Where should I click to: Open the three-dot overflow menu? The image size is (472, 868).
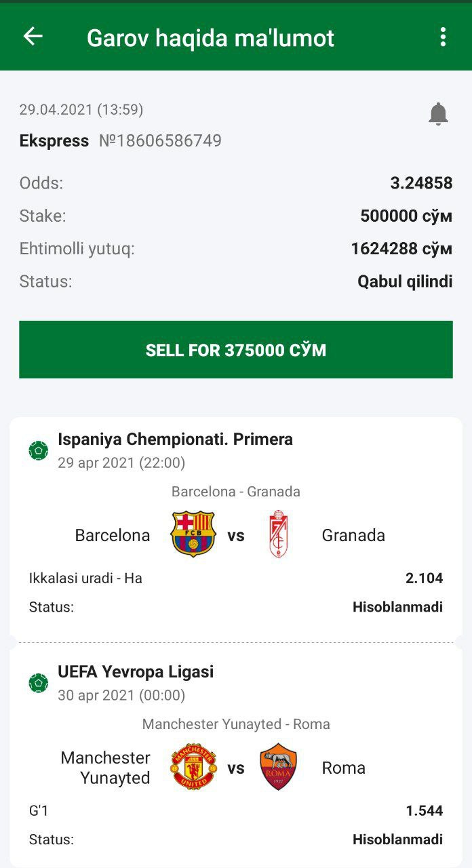(x=443, y=37)
